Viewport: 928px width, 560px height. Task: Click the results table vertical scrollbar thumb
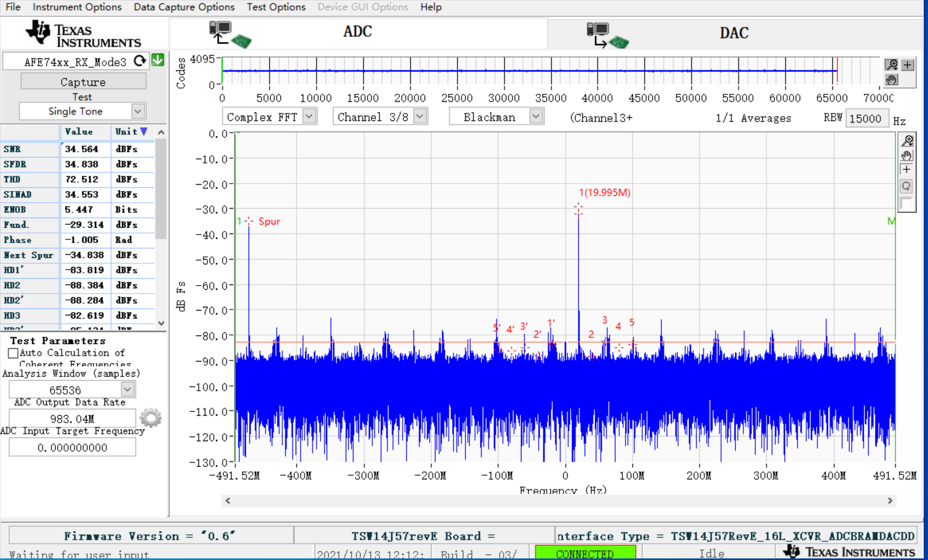pos(161,188)
